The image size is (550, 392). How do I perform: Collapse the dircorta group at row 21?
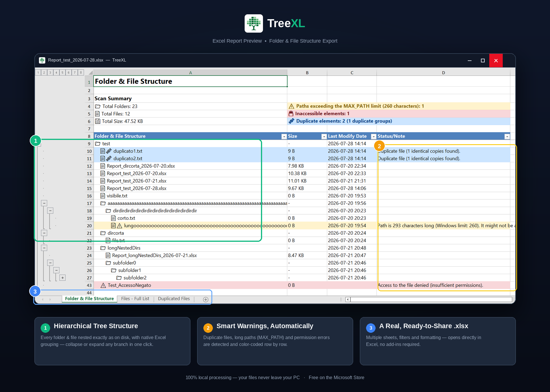(x=44, y=233)
